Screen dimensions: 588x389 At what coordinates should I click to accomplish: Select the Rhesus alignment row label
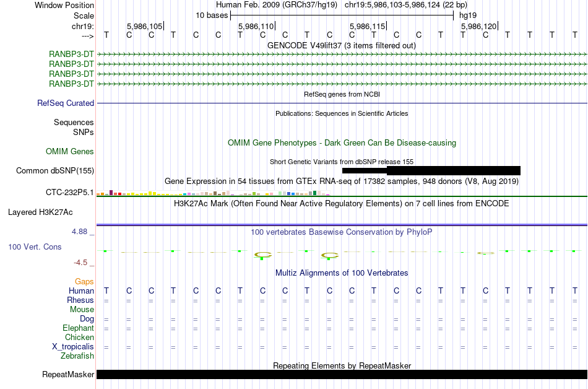80,300
